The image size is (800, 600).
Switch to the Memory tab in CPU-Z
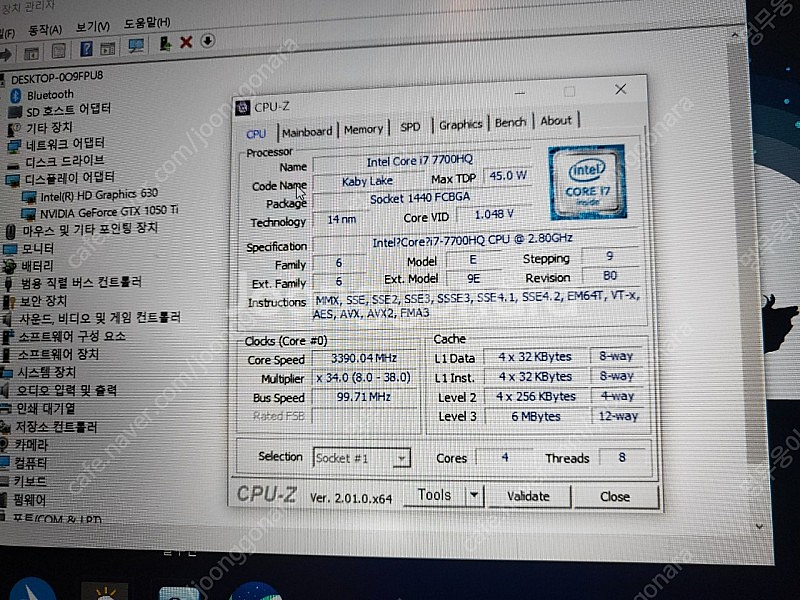click(x=363, y=130)
